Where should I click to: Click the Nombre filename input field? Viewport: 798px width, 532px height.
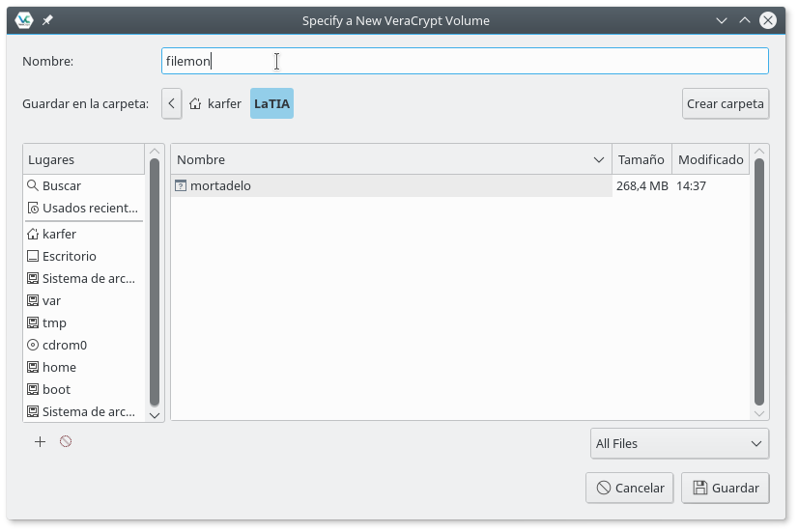464,61
